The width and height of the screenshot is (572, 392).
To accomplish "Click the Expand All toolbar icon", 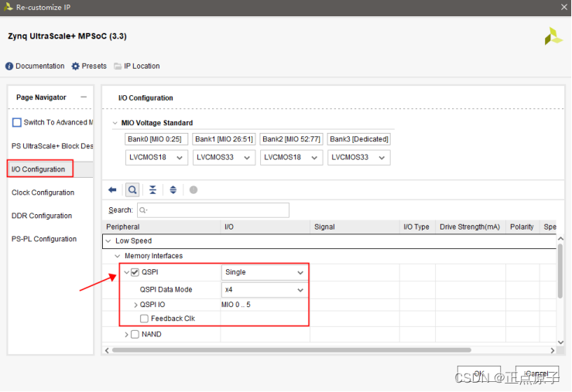I will (x=173, y=189).
